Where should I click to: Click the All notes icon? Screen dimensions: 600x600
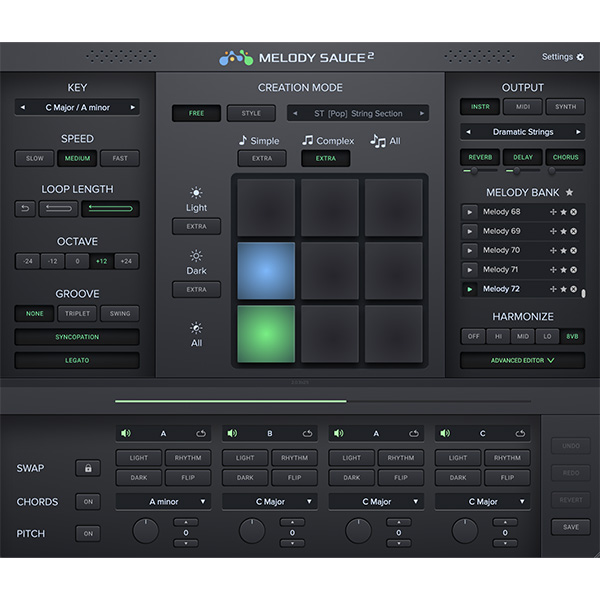[x=378, y=141]
